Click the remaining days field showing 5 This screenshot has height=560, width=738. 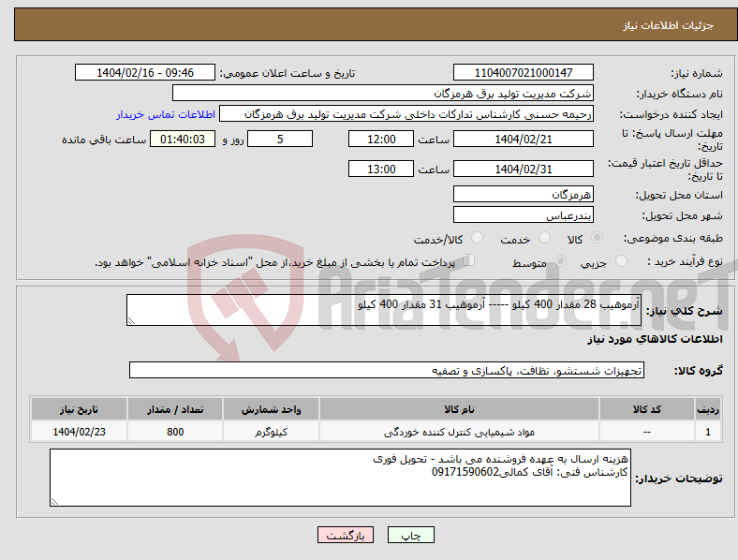point(280,139)
